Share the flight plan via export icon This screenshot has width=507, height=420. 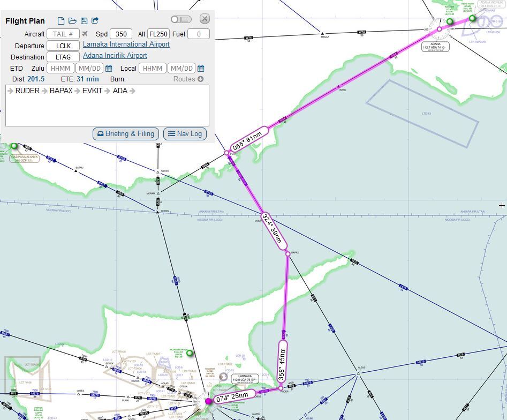coord(95,21)
